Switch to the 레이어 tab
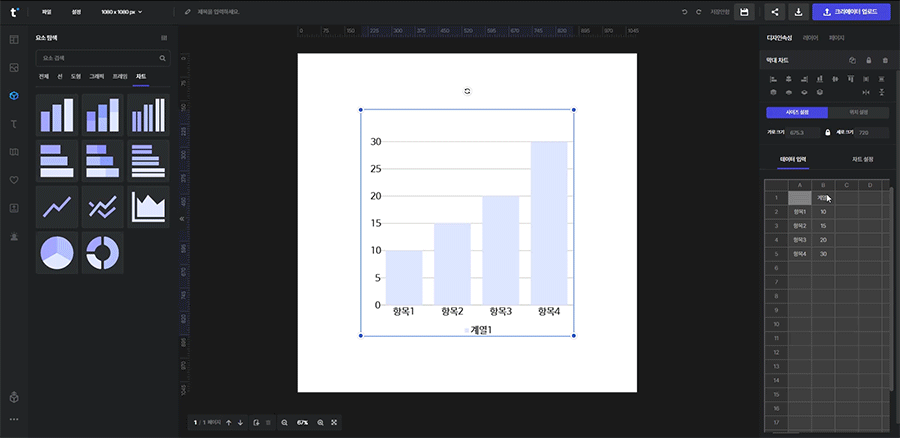Screen dimensions: 900x438 click(810, 37)
